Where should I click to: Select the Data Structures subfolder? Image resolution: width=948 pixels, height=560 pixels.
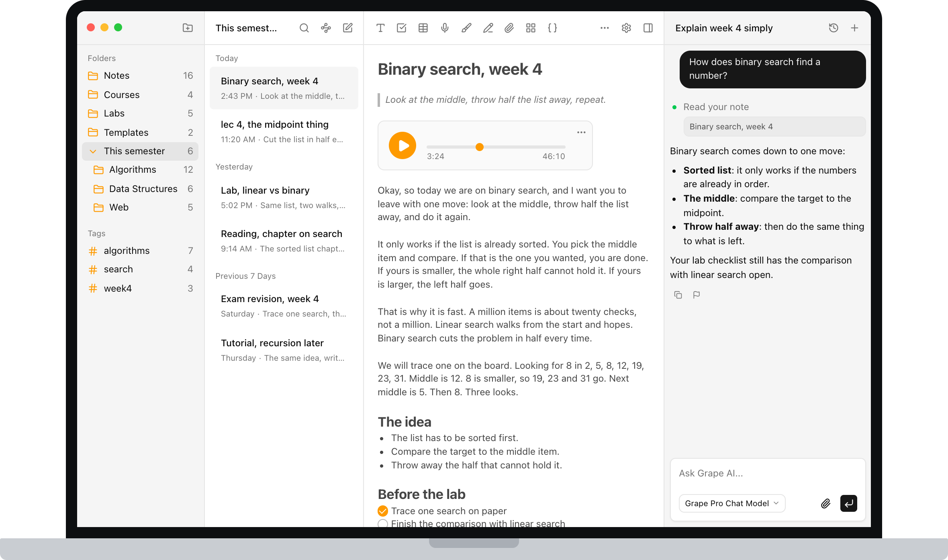click(x=140, y=189)
